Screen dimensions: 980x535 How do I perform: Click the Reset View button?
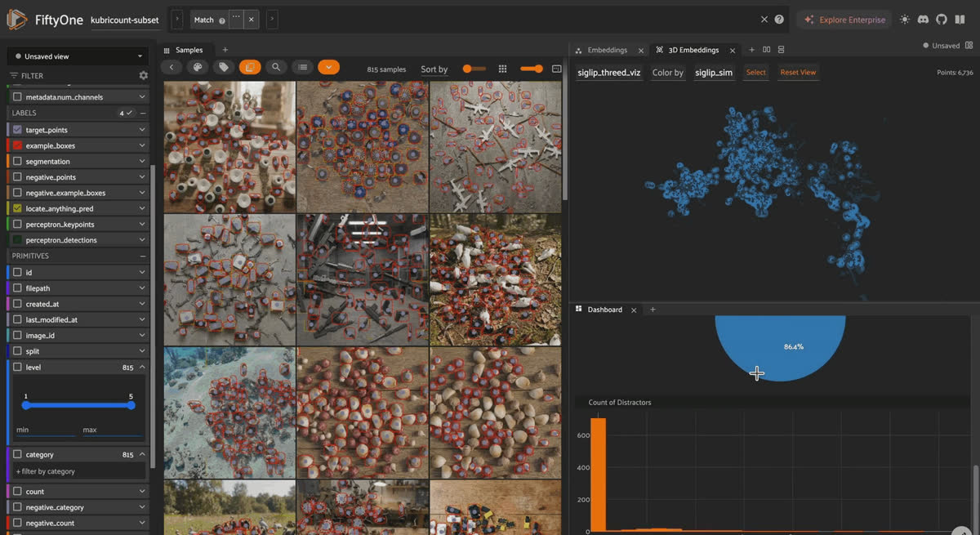point(798,72)
